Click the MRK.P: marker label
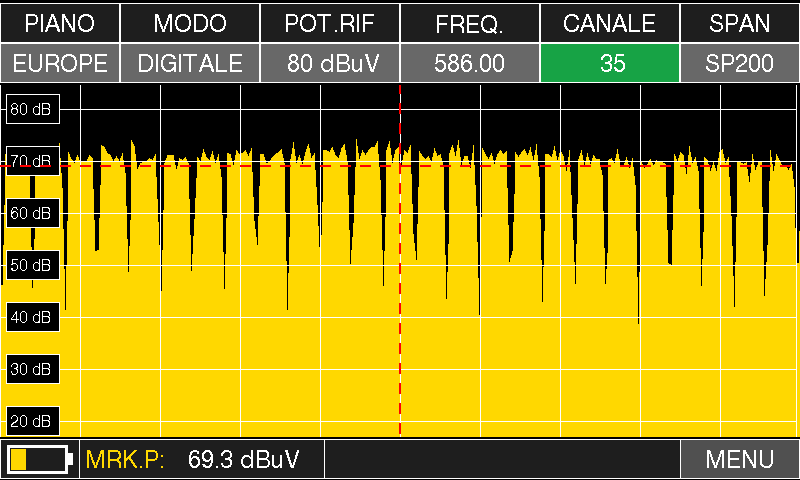 point(125,460)
